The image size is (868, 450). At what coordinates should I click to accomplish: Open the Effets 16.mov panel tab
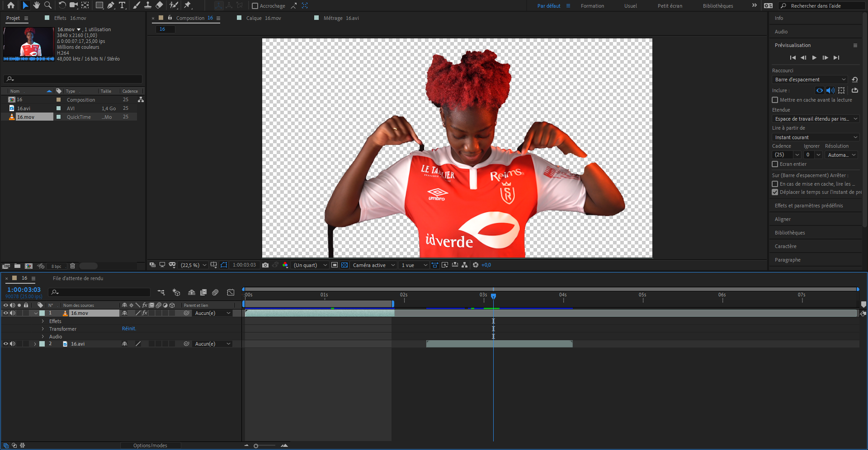coord(70,18)
